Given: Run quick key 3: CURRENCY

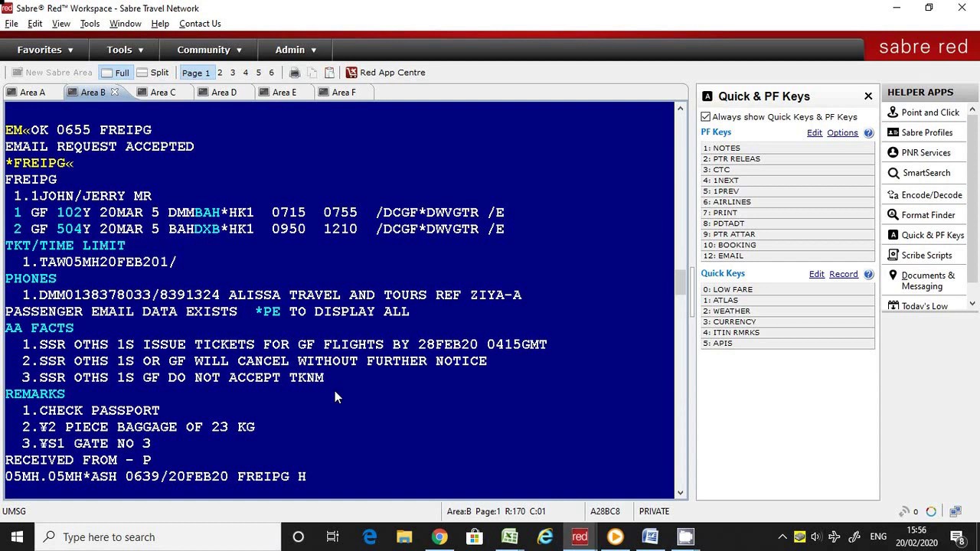Looking at the screenshot, I should [788, 321].
